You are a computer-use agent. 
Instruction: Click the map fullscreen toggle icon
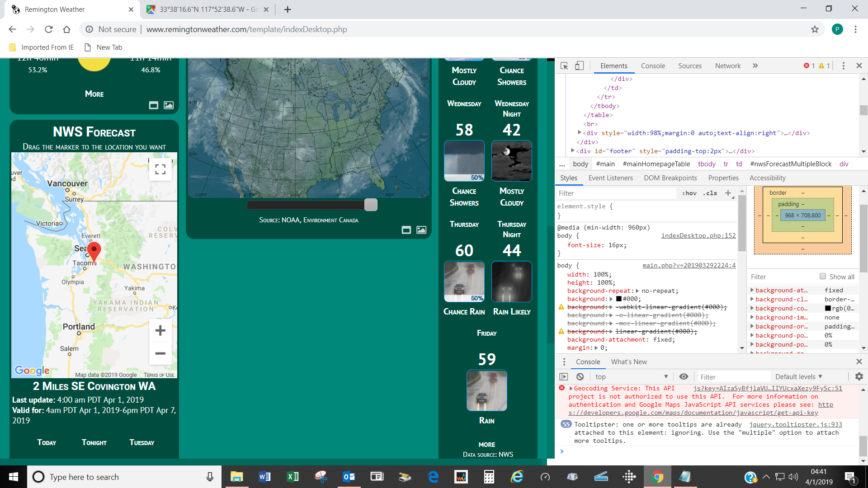(x=160, y=169)
